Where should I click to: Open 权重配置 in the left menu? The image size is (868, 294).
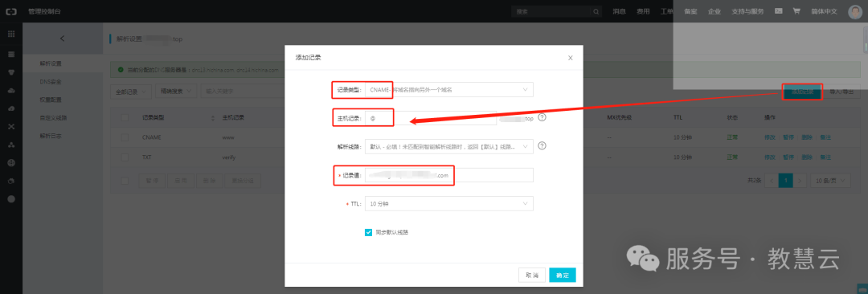(51, 100)
